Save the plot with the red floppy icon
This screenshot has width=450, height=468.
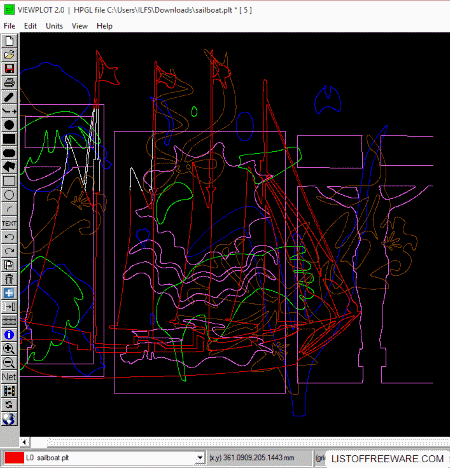pyautogui.click(x=9, y=69)
